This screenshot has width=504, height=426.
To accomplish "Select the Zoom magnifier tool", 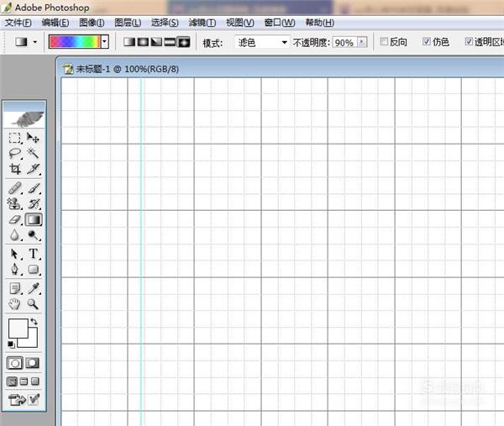I will (34, 304).
